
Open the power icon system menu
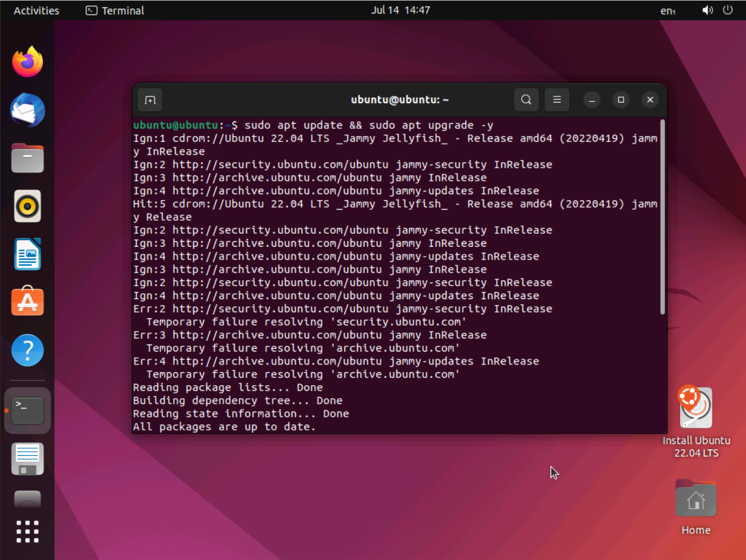(x=728, y=11)
